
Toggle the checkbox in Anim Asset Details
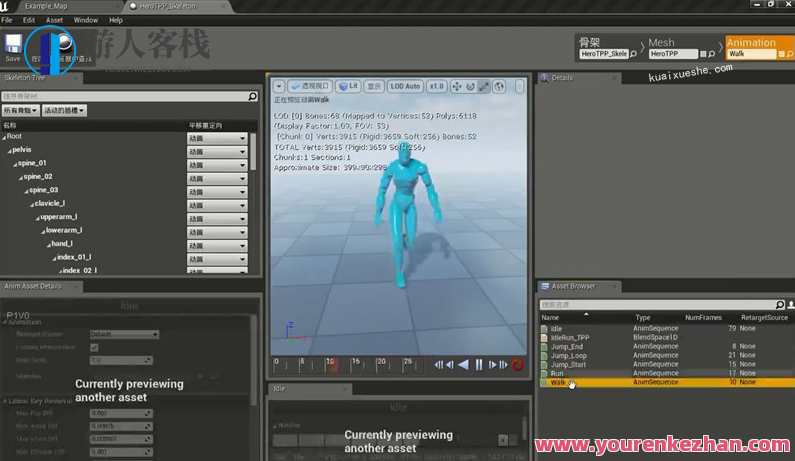coord(94,347)
